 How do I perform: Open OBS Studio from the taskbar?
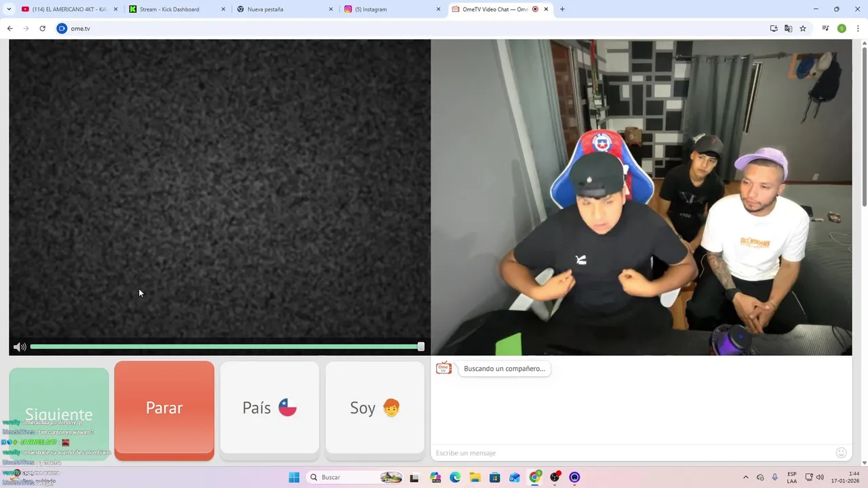555,477
